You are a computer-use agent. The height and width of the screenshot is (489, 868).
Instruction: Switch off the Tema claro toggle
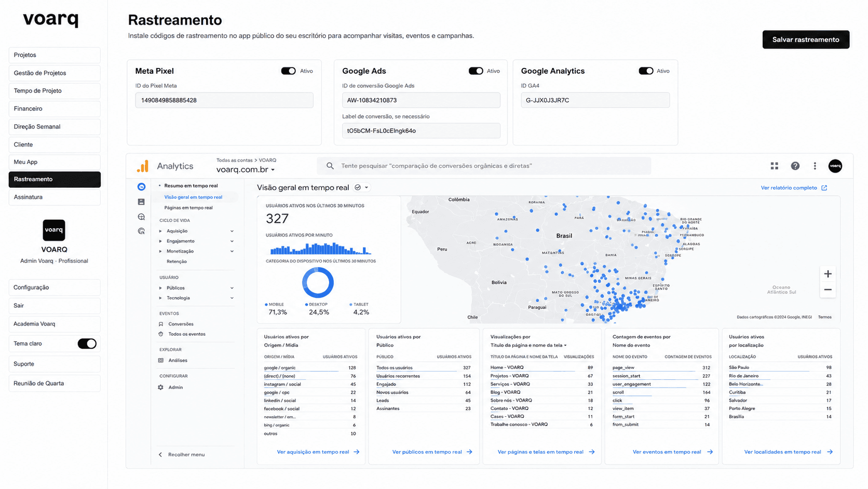pyautogui.click(x=87, y=343)
